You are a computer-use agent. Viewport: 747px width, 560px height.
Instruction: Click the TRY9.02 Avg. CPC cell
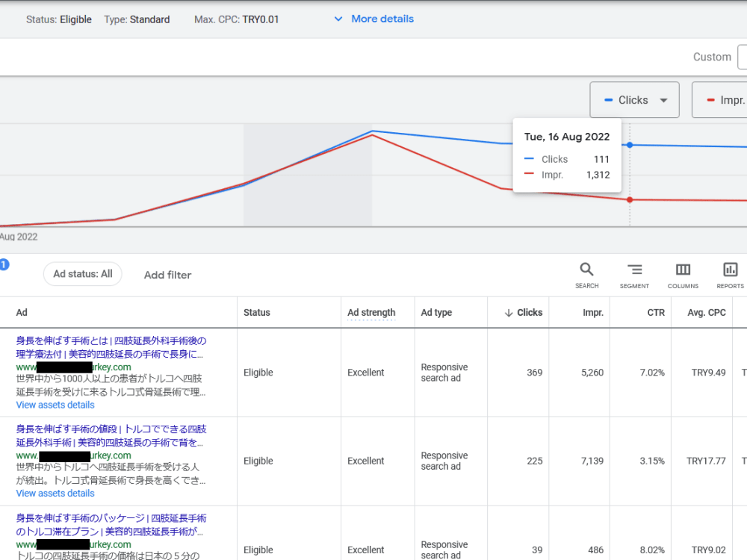pyautogui.click(x=708, y=550)
